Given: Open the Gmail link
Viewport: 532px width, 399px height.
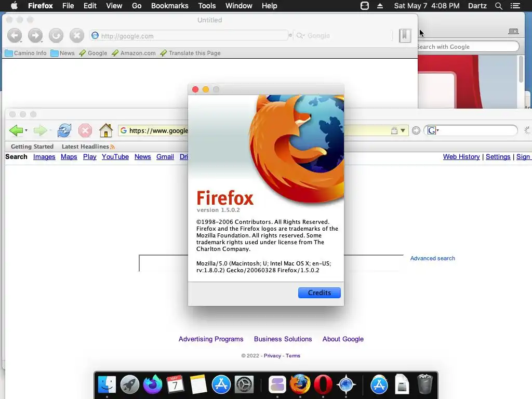Looking at the screenshot, I should (165, 157).
